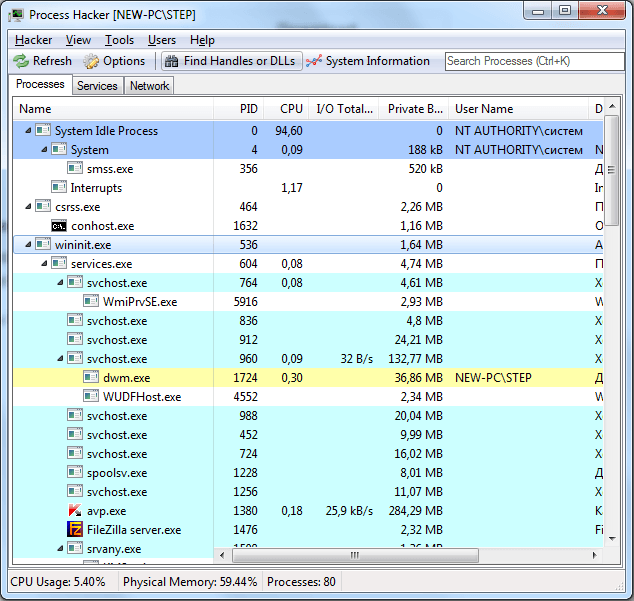
Task: Click the conhost.exe console icon
Action: pyautogui.click(x=59, y=226)
